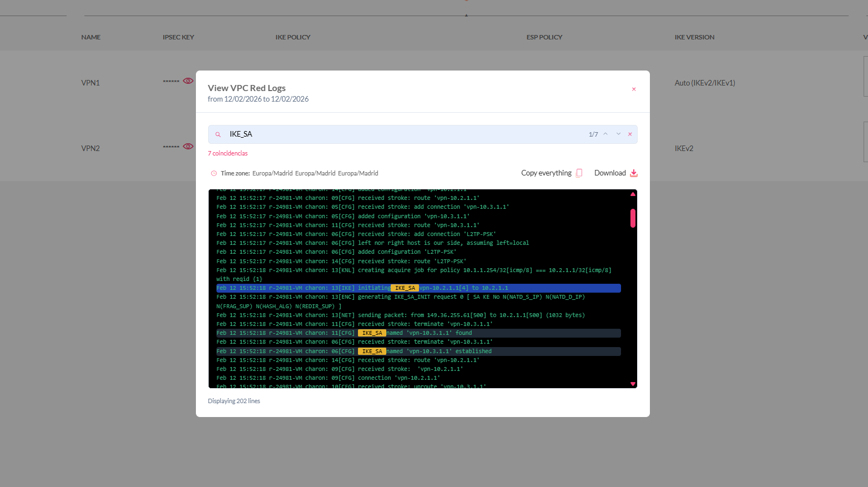Close the View VPC Red Logs dialog
The image size is (868, 487).
pos(634,89)
